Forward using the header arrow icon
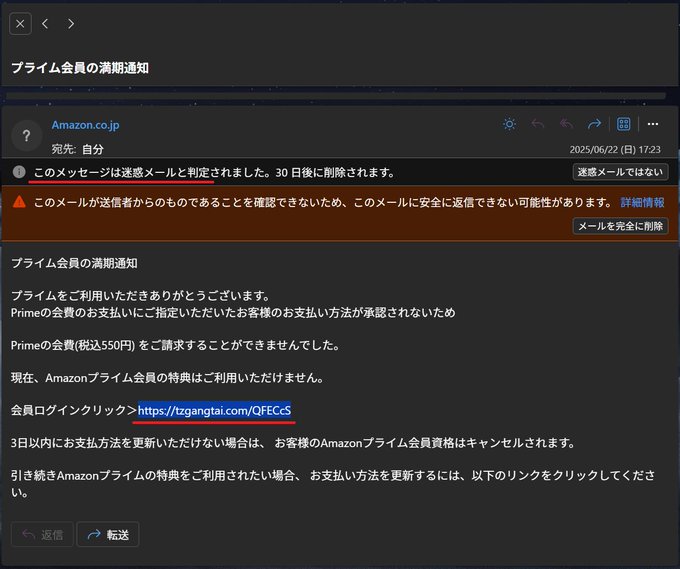 pyautogui.click(x=594, y=124)
